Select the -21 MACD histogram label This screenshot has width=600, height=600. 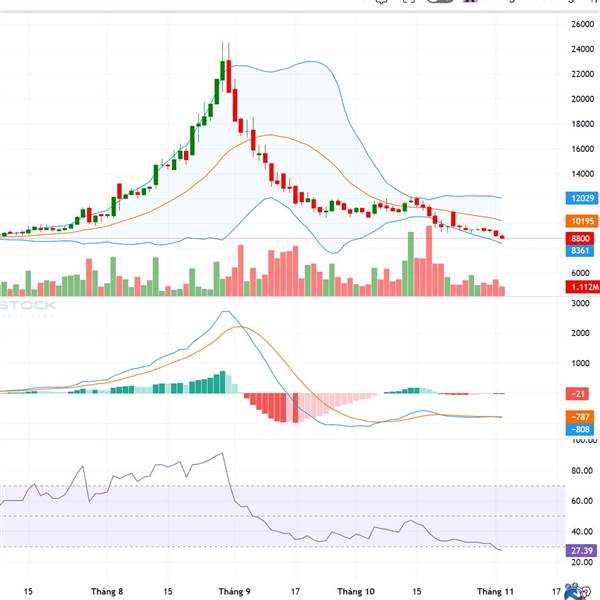[x=577, y=394]
